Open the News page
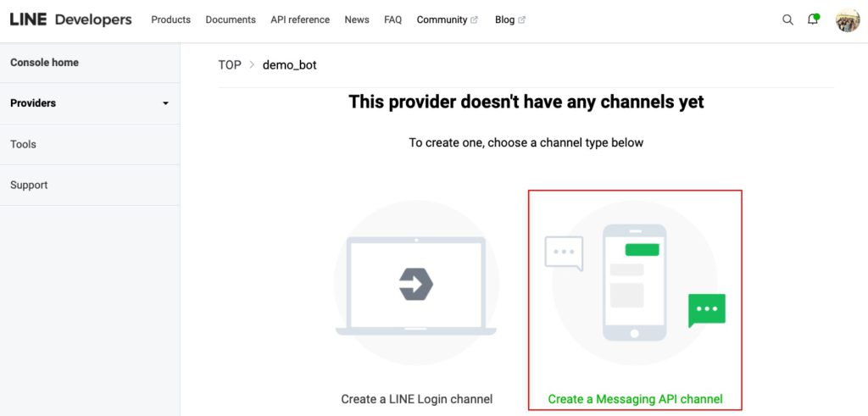Viewport: 868px width, 416px height. click(357, 20)
